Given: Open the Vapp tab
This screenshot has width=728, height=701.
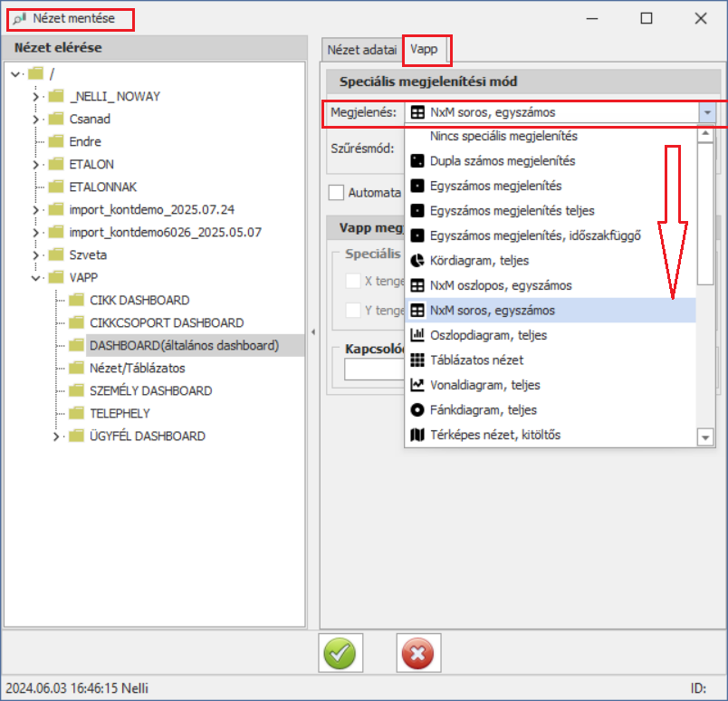Looking at the screenshot, I should point(424,50).
